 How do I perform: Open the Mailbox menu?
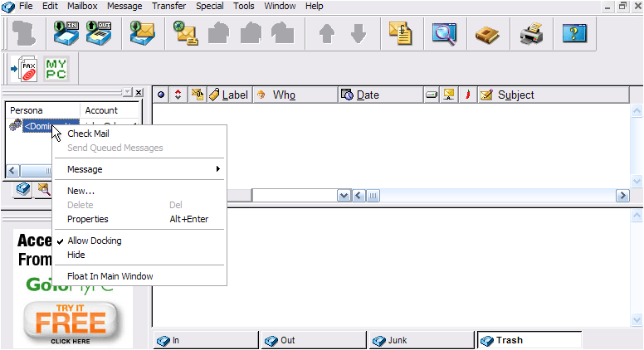(82, 6)
